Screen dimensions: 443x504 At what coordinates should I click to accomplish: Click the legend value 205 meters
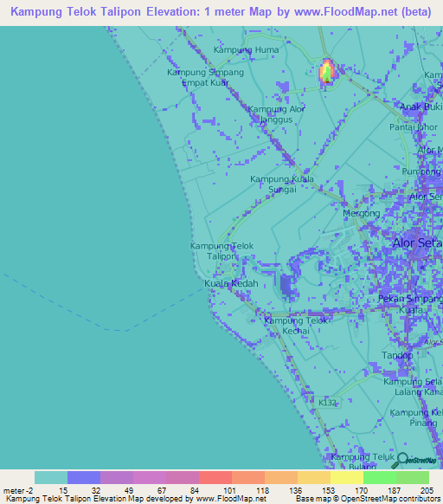click(427, 491)
